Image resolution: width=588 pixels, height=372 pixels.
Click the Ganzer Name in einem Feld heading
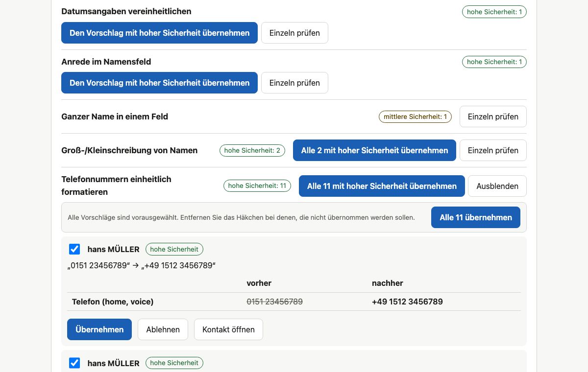[x=115, y=116]
